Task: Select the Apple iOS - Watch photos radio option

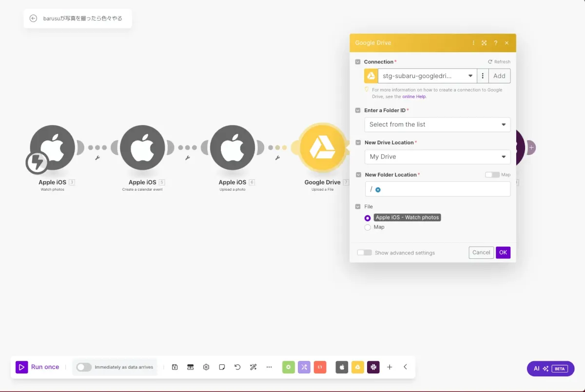Action: (x=368, y=218)
